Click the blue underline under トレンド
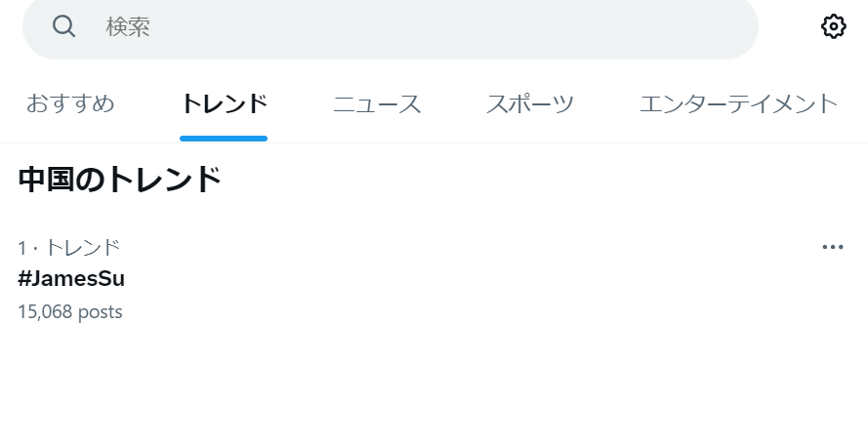Image resolution: width=868 pixels, height=445 pixels. (224, 139)
